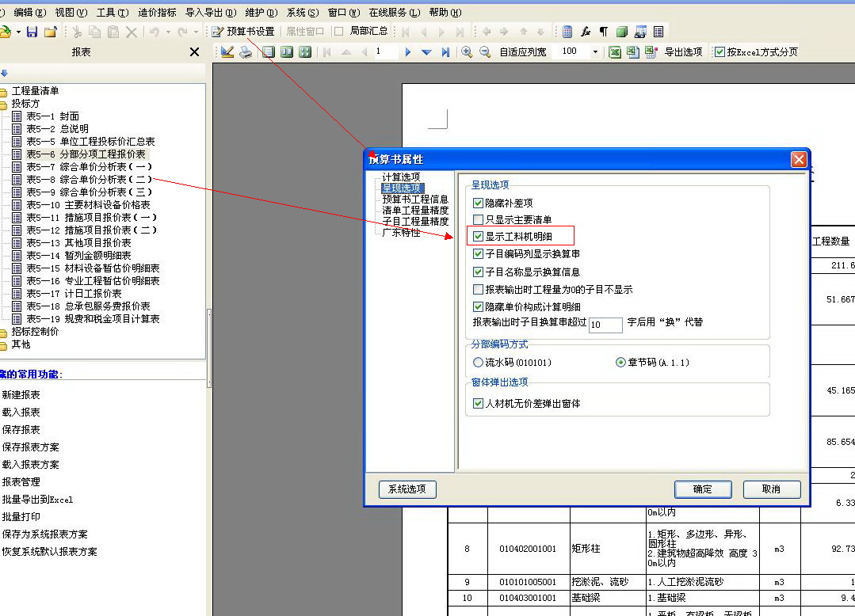855x616 pixels.
Task: Toggle 局部汇总 checkbox in toolbar
Action: [338, 32]
